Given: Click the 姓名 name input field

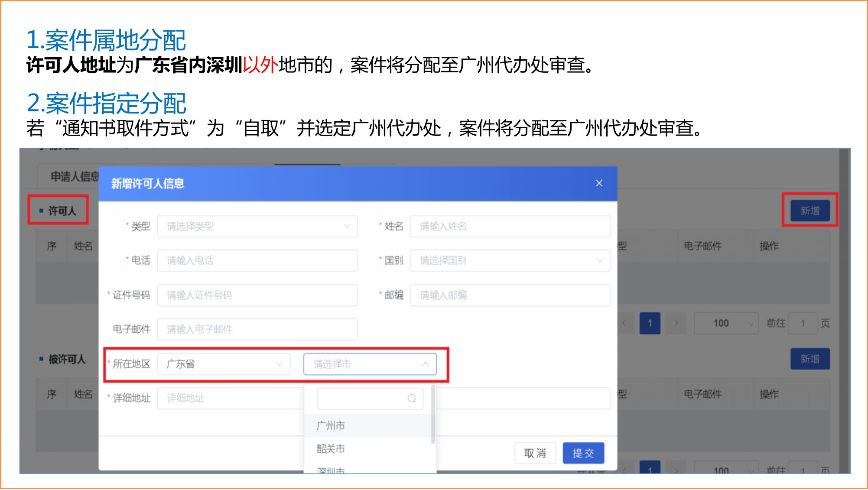Looking at the screenshot, I should point(510,226).
